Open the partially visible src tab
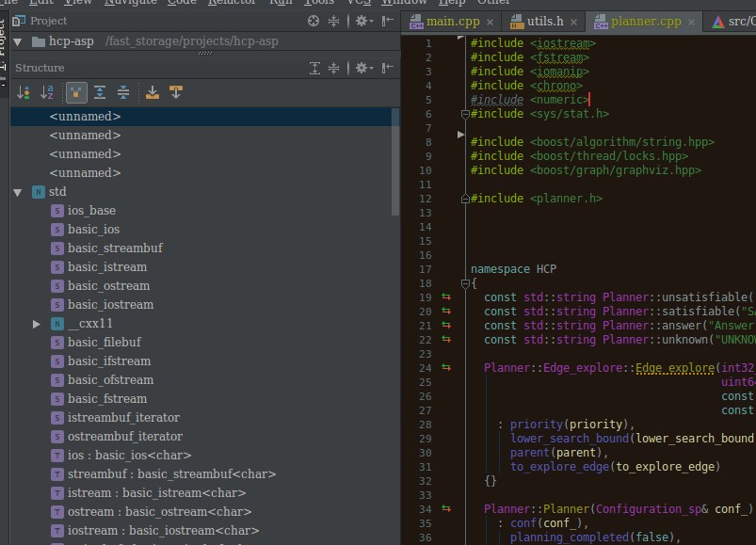The width and height of the screenshot is (756, 545). (x=734, y=22)
